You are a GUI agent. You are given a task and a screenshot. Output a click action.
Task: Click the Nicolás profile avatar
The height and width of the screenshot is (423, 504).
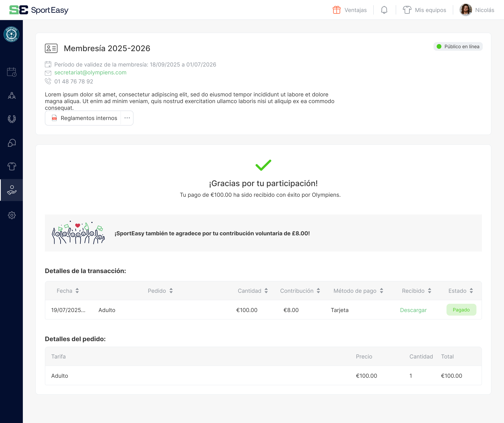tap(466, 10)
